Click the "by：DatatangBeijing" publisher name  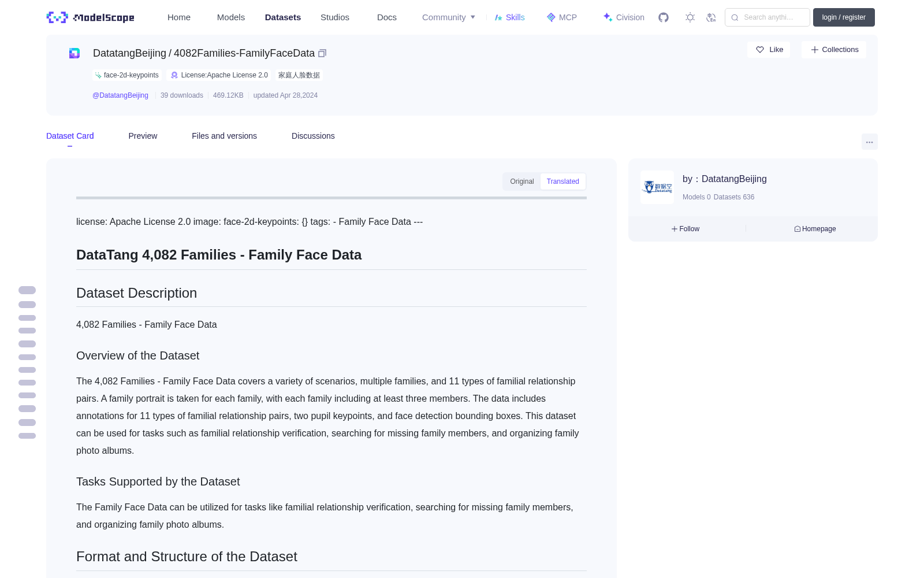(725, 179)
